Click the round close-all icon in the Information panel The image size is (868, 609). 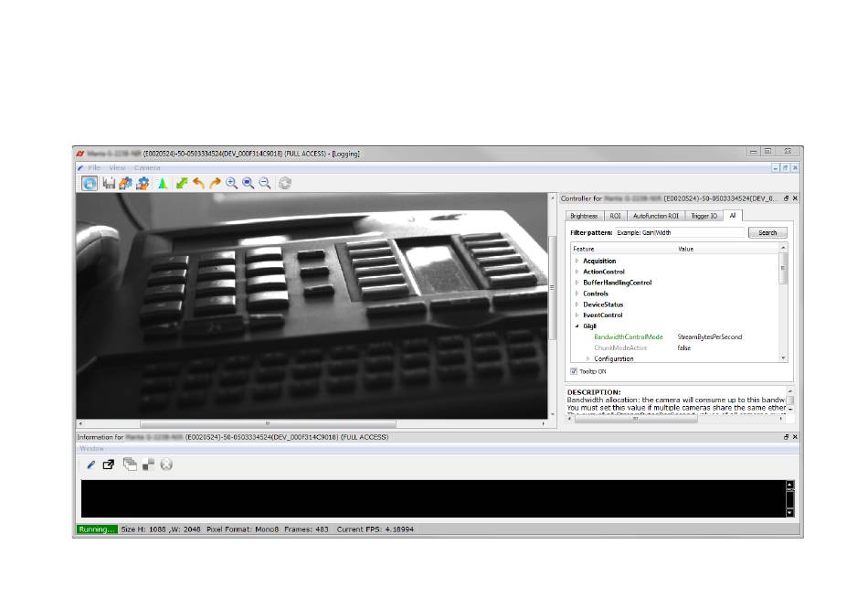(166, 465)
